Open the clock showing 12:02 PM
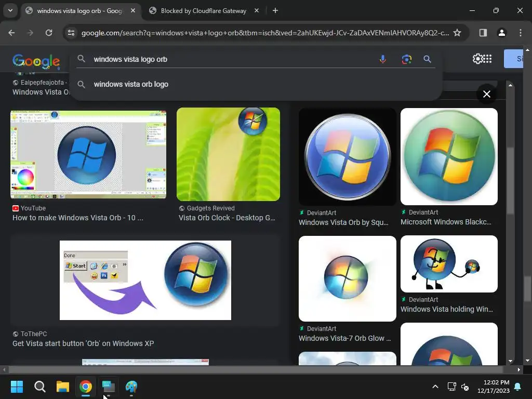This screenshot has height=399, width=532. (494, 387)
